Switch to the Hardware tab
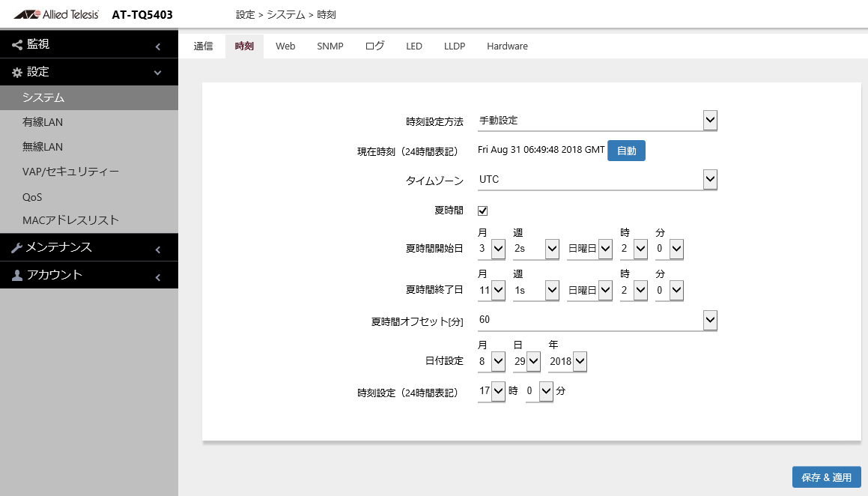This screenshot has width=868, height=496. [507, 46]
